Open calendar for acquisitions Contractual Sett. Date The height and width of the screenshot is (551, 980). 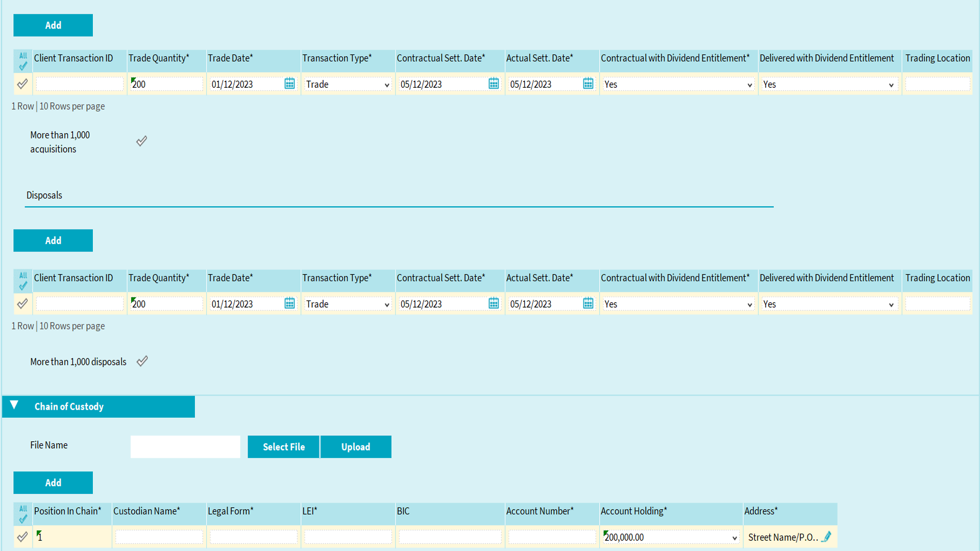click(494, 84)
